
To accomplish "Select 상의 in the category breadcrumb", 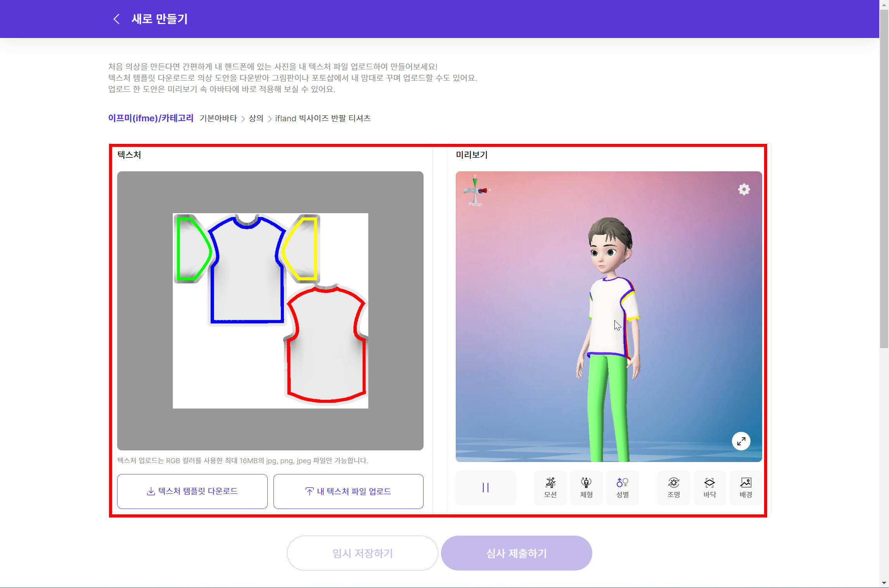I will coord(256,118).
